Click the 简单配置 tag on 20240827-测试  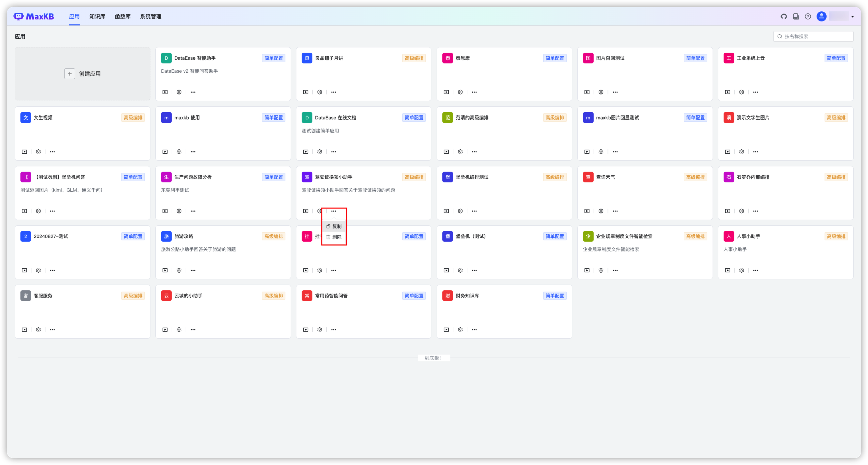133,236
